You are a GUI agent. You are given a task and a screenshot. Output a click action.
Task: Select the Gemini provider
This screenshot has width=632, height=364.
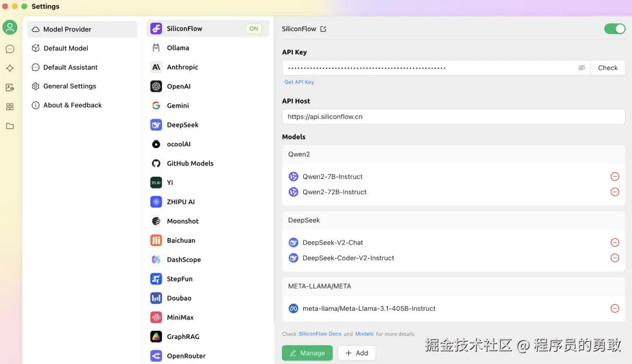pos(207,105)
